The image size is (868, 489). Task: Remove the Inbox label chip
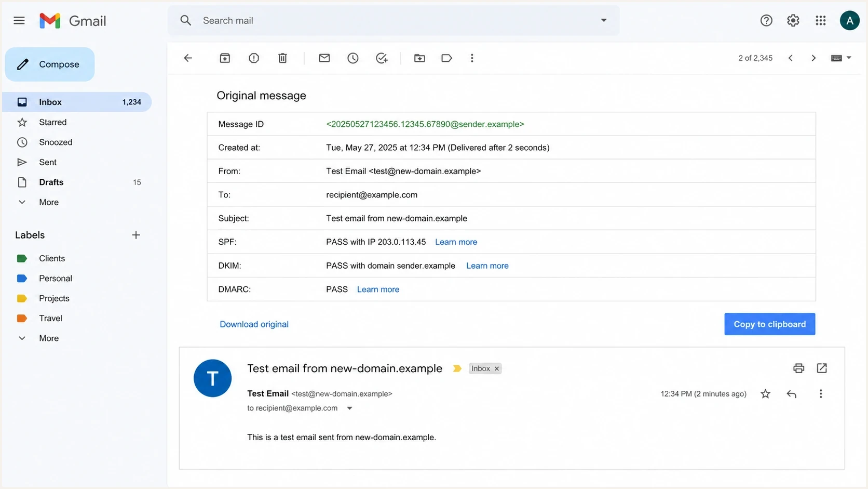(497, 368)
